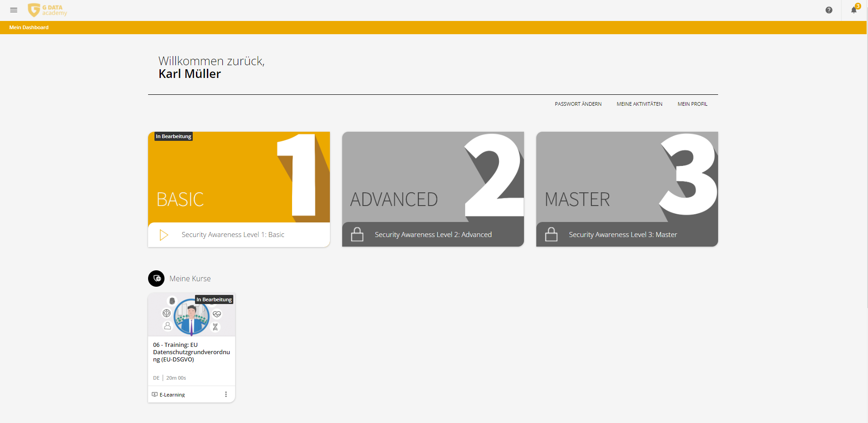Image resolution: width=868 pixels, height=423 pixels.
Task: Open the EU-DSGVO training course thumbnail
Action: (x=191, y=315)
